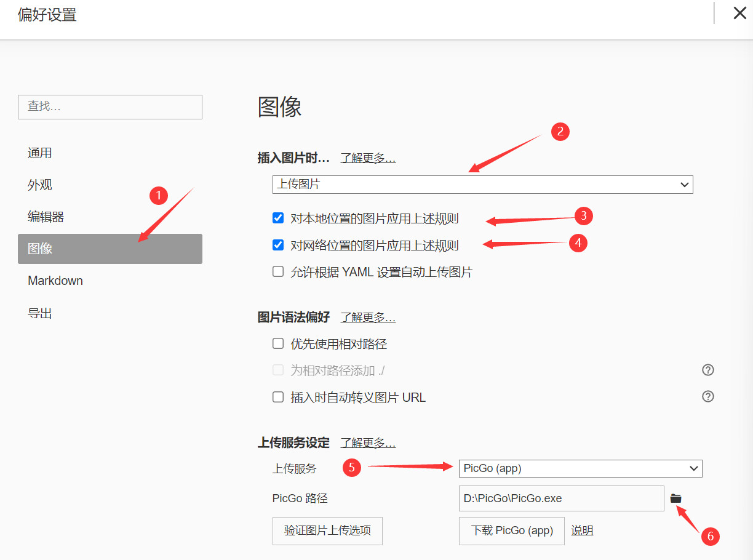The image size is (753, 560).
Task: Click the folder icon beside PicGo path
Action: pos(676,498)
